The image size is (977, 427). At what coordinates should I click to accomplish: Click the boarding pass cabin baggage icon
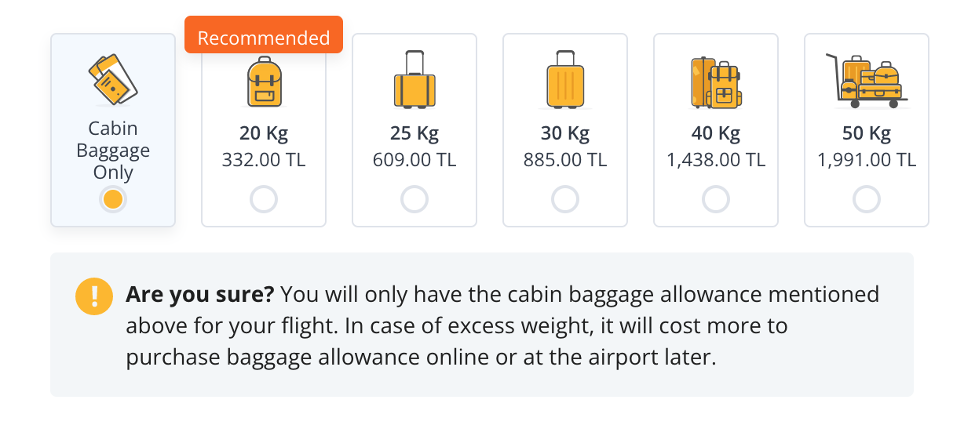[113, 79]
